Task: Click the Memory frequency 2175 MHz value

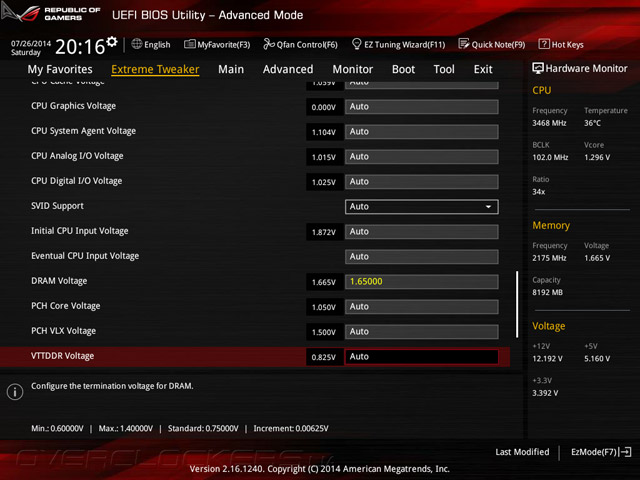Action: coord(549,258)
